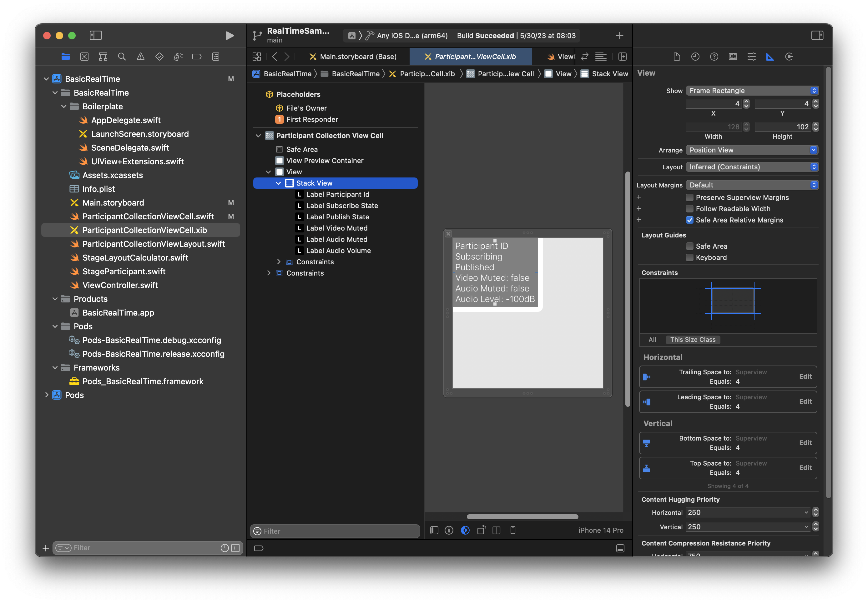Image resolution: width=868 pixels, height=603 pixels.
Task: Click the Warning filter icon in toolbar
Action: click(139, 57)
